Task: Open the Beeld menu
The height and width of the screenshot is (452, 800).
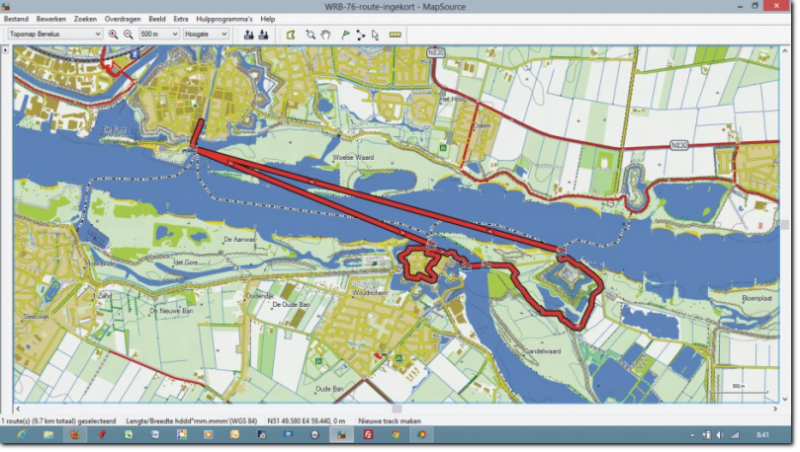Action: pyautogui.click(x=157, y=19)
